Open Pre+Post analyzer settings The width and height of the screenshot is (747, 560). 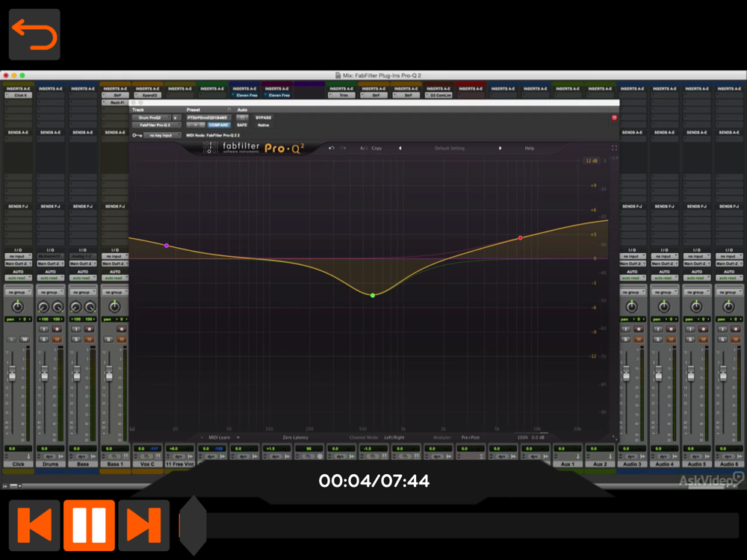[x=470, y=437]
